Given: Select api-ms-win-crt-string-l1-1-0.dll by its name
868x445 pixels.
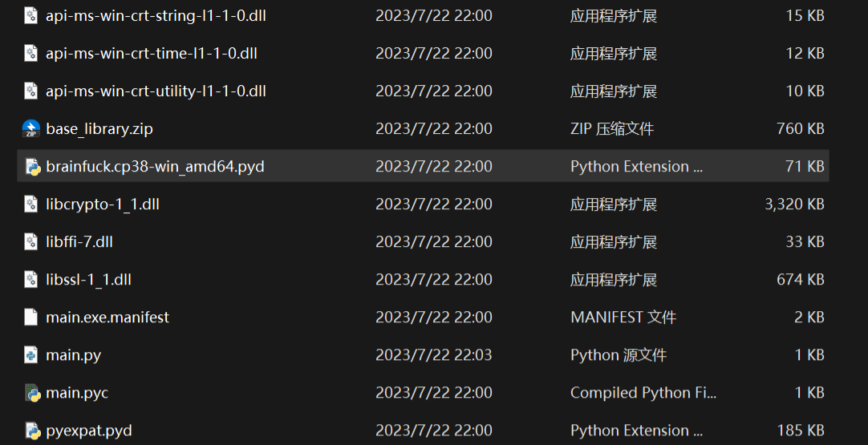Looking at the screenshot, I should (156, 16).
